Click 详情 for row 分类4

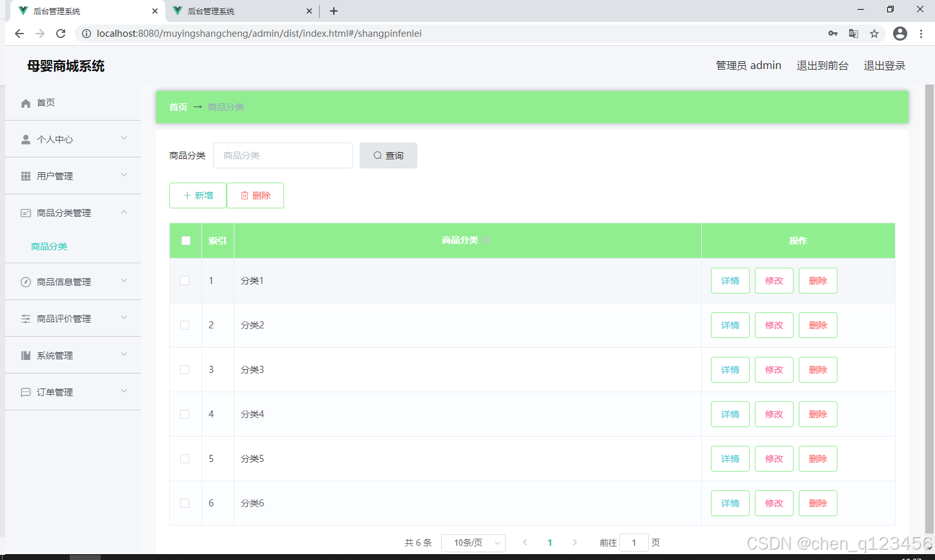tap(730, 414)
